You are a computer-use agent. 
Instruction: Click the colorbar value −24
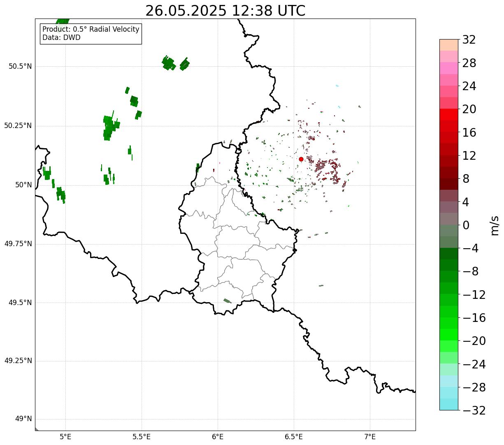[x=474, y=364]
